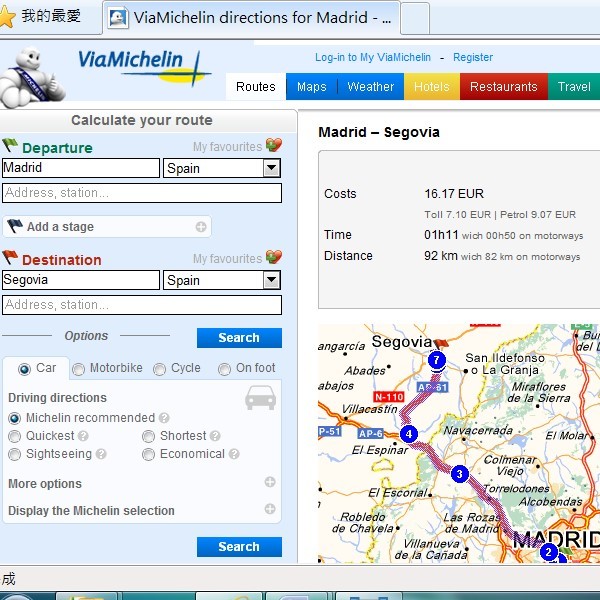Click the Favorites star icon
This screenshot has width=600, height=600.
(x=7, y=17)
